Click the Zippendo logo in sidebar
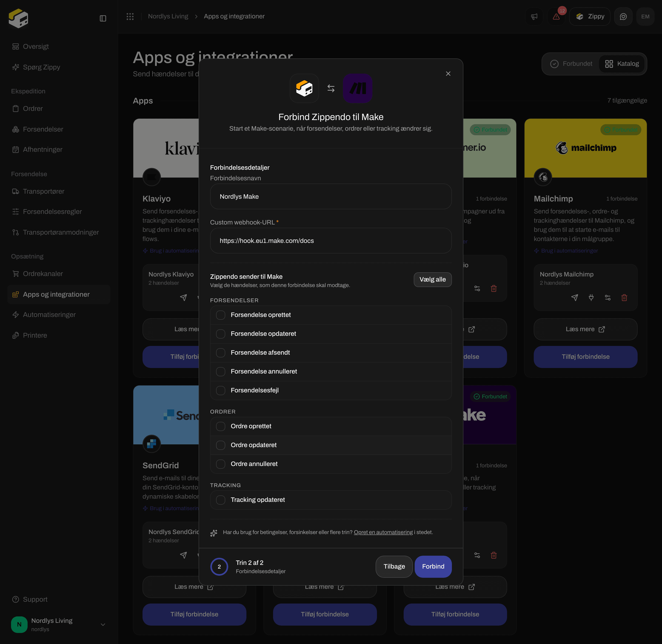This screenshot has width=662, height=644. click(x=18, y=18)
